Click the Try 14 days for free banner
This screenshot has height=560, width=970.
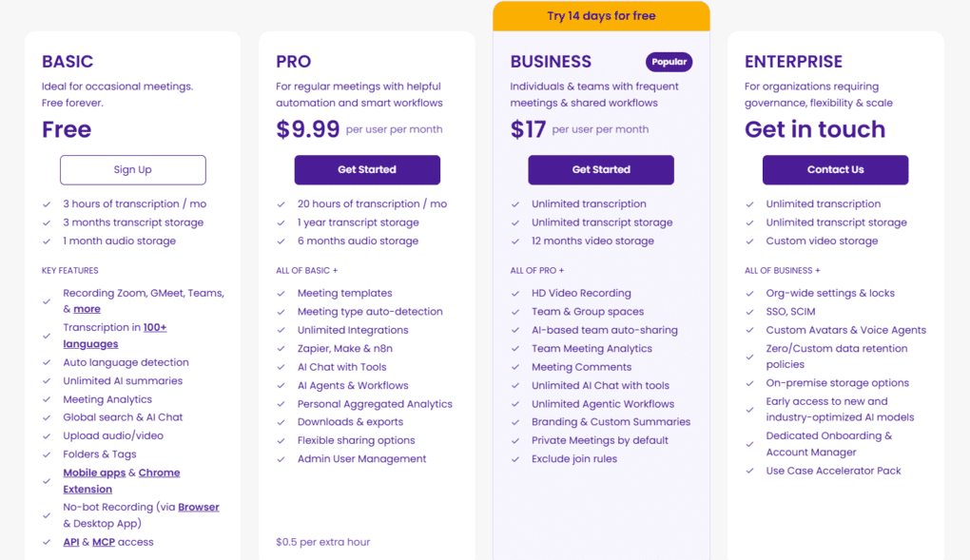click(x=600, y=15)
